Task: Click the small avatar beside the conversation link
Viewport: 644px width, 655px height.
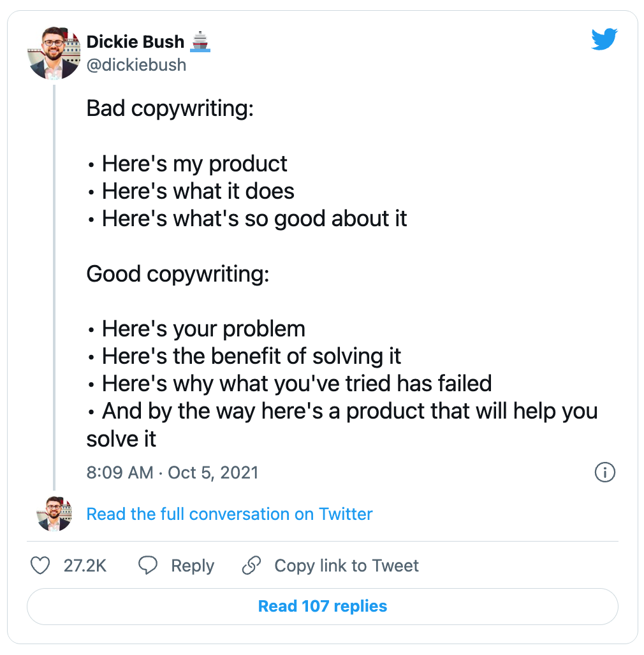Action: [54, 514]
